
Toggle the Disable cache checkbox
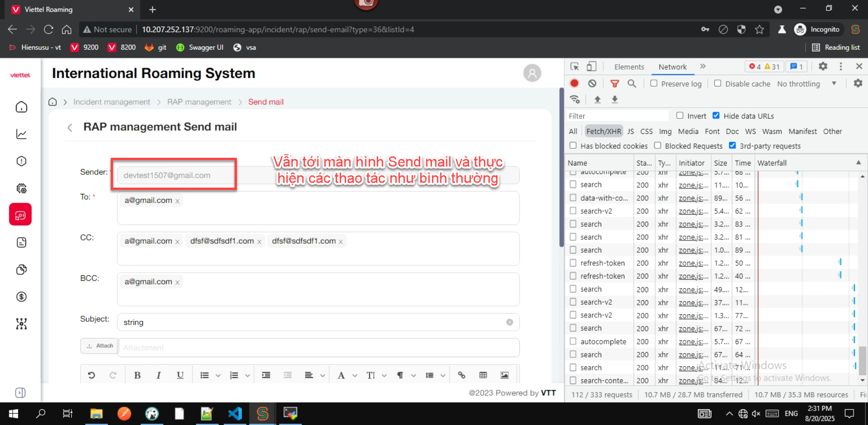click(718, 84)
